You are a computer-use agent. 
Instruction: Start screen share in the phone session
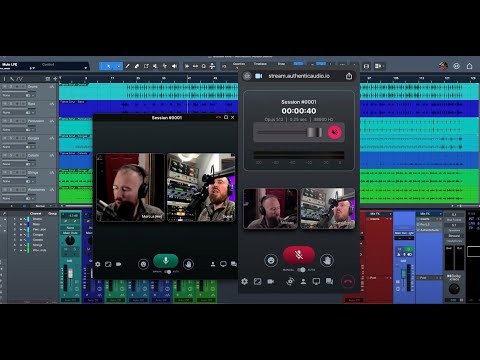(316, 282)
